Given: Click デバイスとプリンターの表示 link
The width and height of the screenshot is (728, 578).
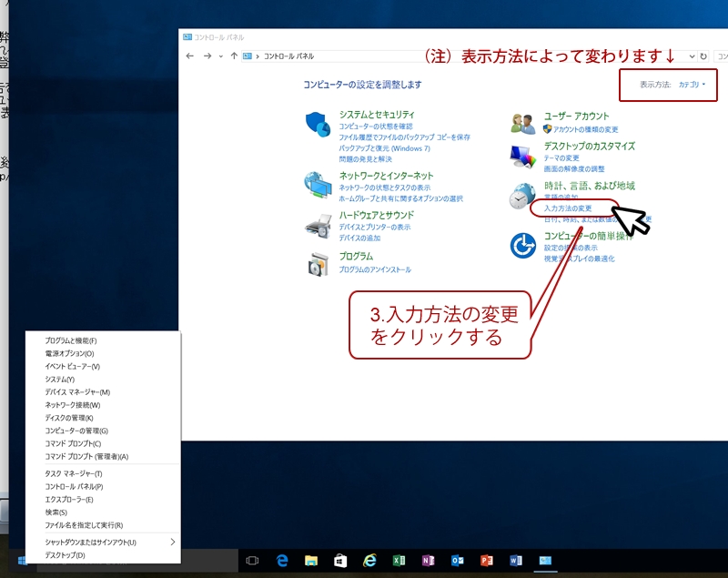Looking at the screenshot, I should [x=375, y=227].
